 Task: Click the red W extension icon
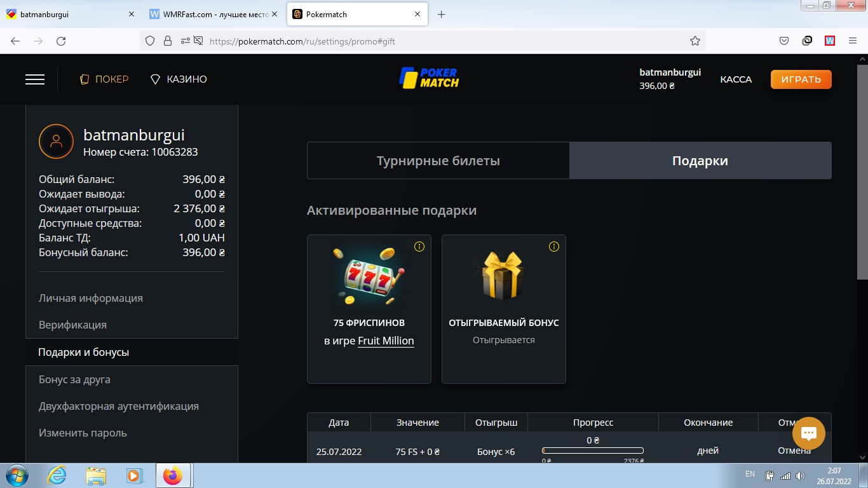click(x=830, y=41)
